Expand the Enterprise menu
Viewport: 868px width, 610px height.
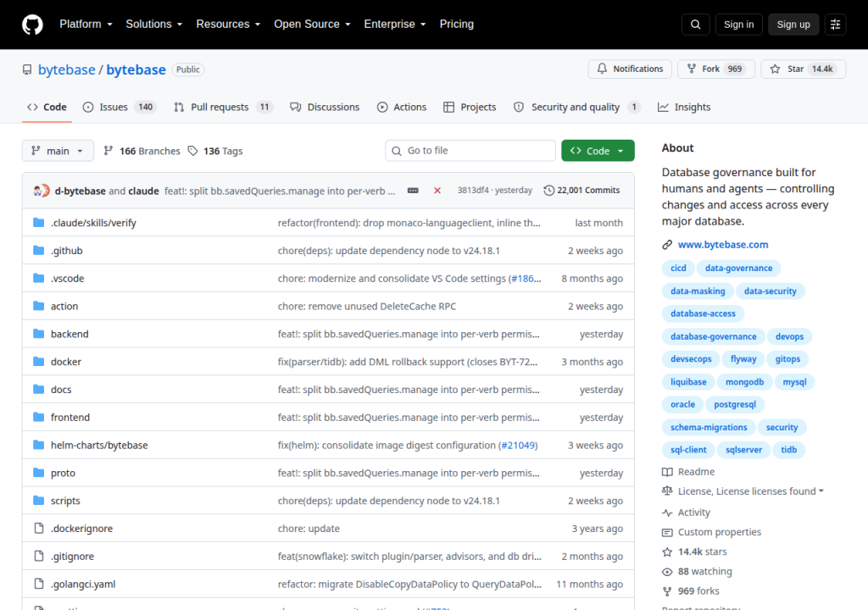pos(395,25)
